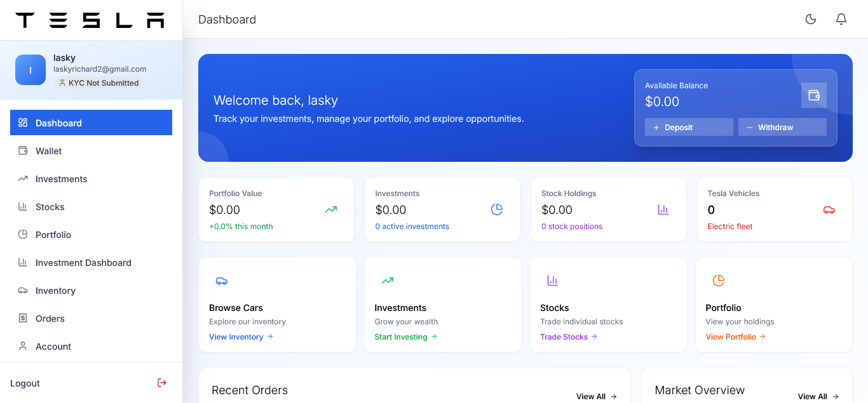
Task: Open notifications via the bell icon
Action: point(841,19)
